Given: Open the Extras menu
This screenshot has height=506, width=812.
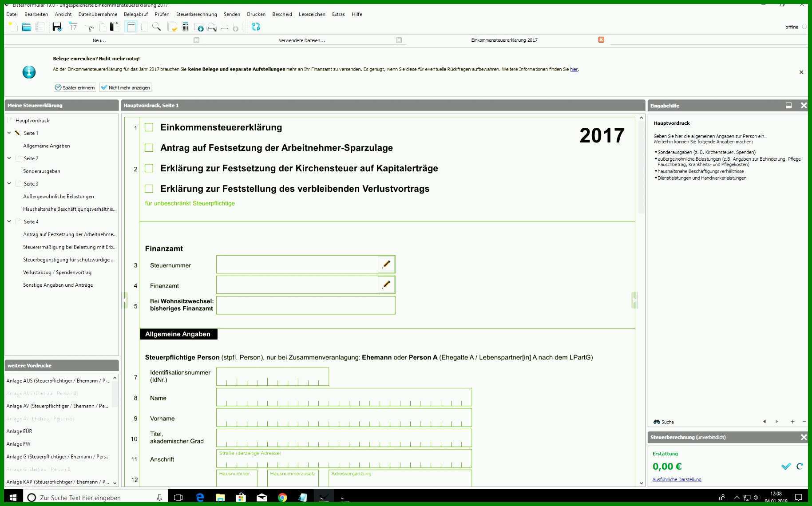Looking at the screenshot, I should pyautogui.click(x=338, y=14).
